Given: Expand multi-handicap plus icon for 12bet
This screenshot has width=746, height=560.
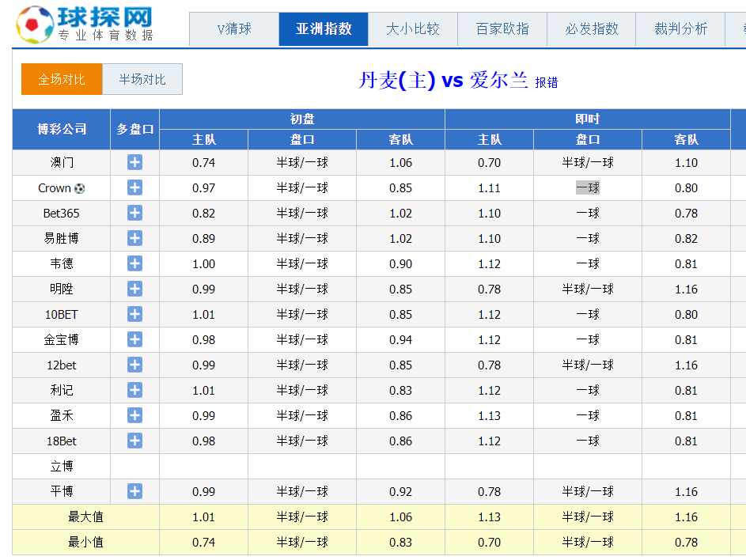Looking at the screenshot, I should [x=134, y=365].
